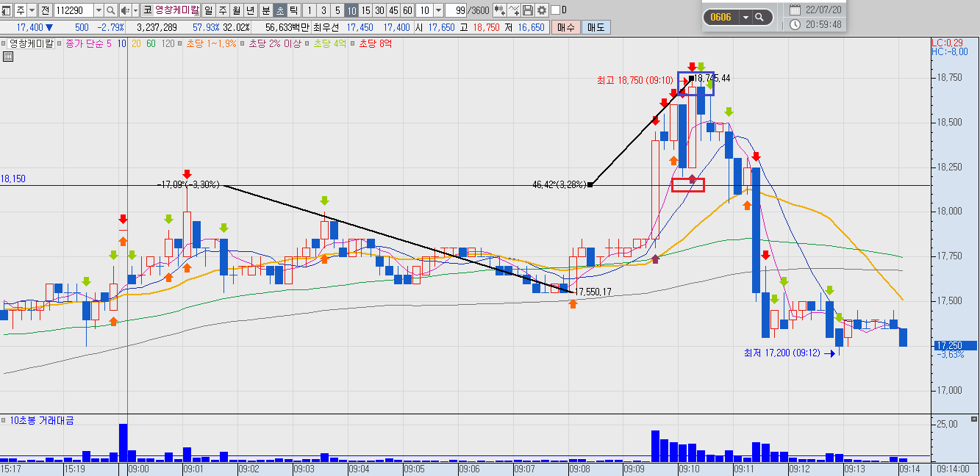Click the 매도 sell button
980x476 pixels.
click(595, 27)
